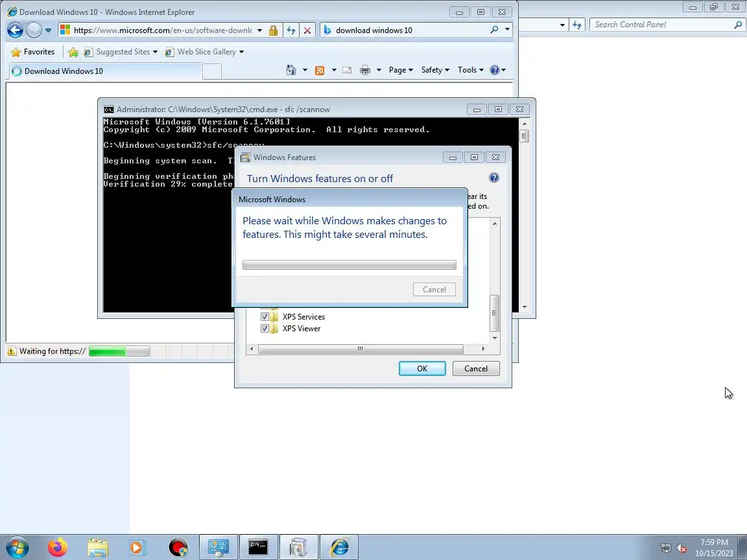Click Control Panel refresh button
Screen dimensions: 747x560
pyautogui.click(x=577, y=25)
